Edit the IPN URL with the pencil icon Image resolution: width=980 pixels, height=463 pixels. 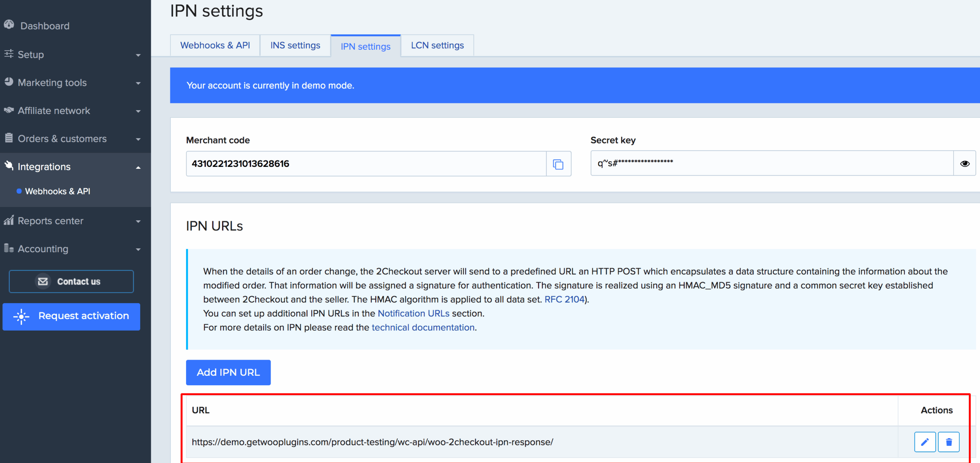point(925,442)
